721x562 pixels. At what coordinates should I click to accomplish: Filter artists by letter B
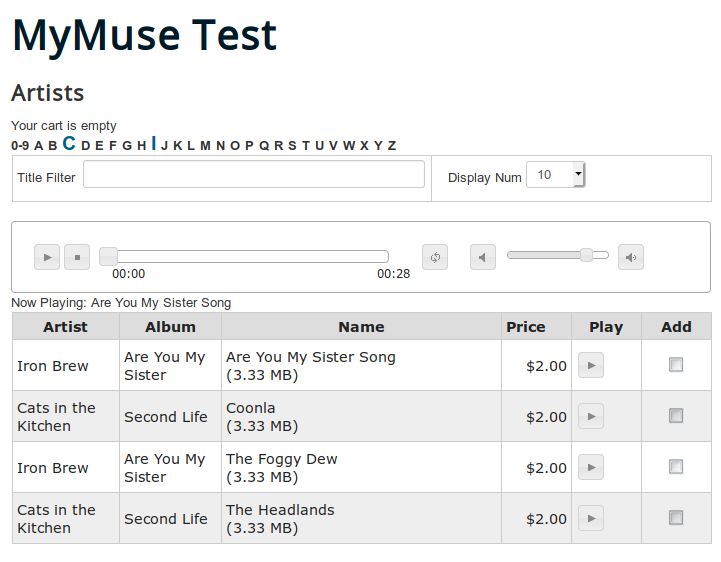52,146
